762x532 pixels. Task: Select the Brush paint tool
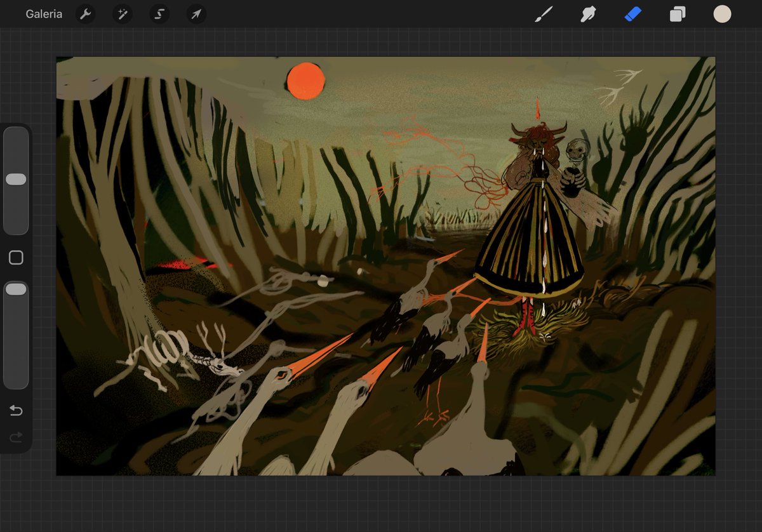(x=544, y=14)
